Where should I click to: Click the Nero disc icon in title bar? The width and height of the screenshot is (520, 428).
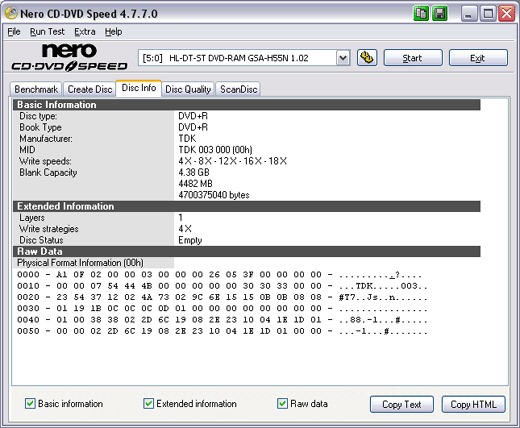pyautogui.click(x=11, y=13)
